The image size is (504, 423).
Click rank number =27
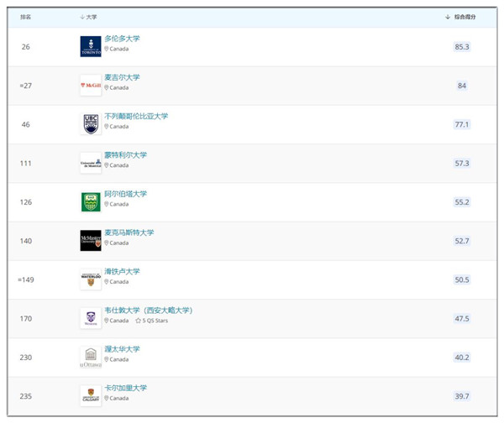coord(26,86)
